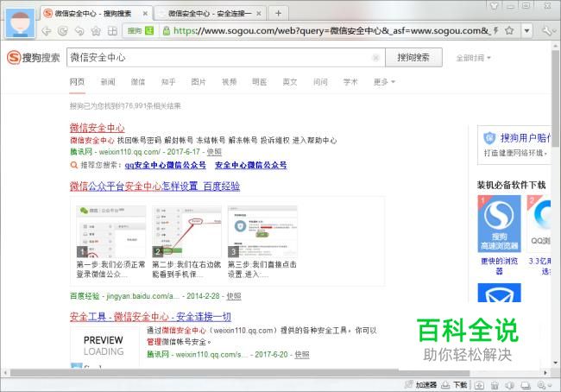Click the 搜狗搜索 search button

(x=413, y=57)
